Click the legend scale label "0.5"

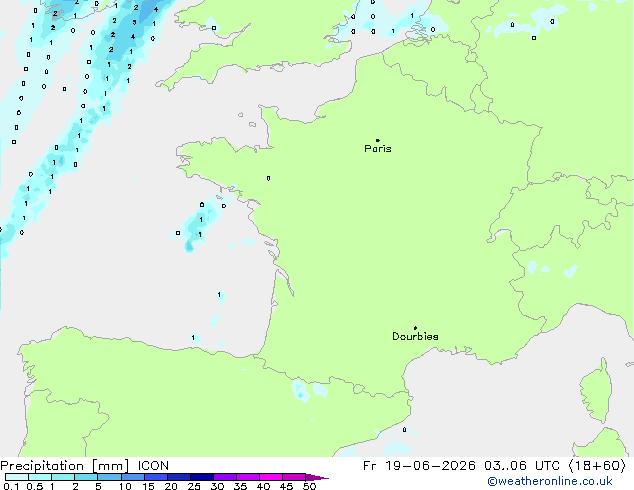[x=34, y=486]
